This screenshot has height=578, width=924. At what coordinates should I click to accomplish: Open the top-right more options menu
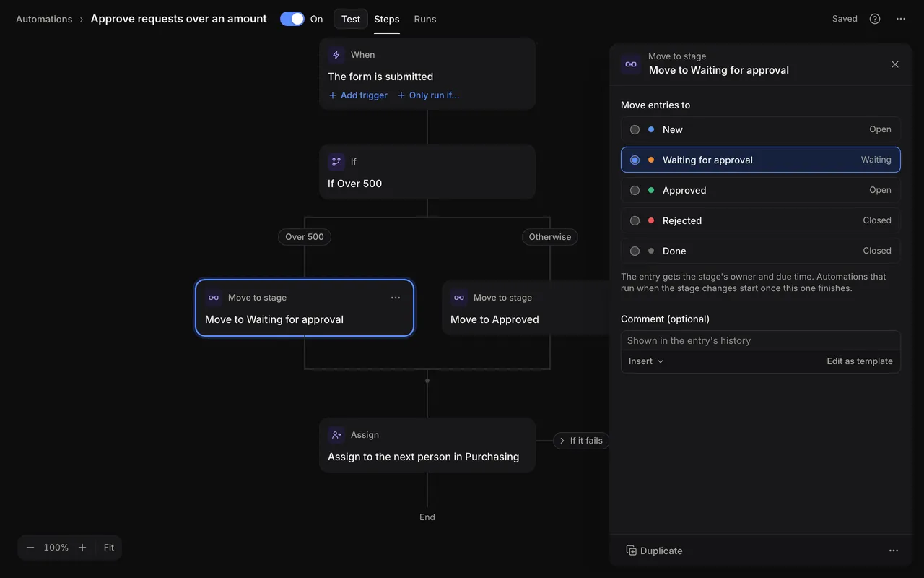click(901, 19)
